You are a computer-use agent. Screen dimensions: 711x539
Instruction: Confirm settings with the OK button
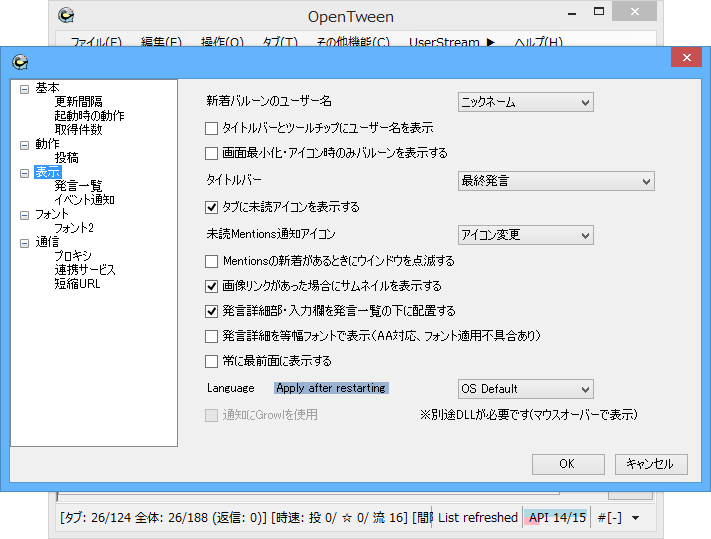pos(568,464)
